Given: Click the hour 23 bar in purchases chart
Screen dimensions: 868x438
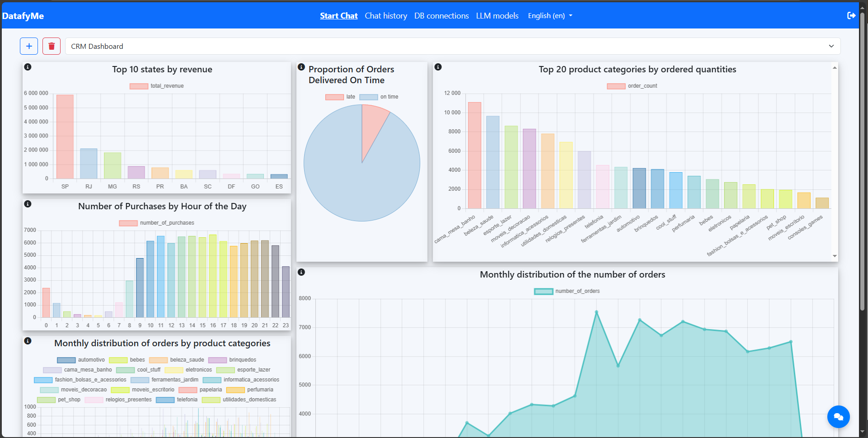Looking at the screenshot, I should coord(286,292).
